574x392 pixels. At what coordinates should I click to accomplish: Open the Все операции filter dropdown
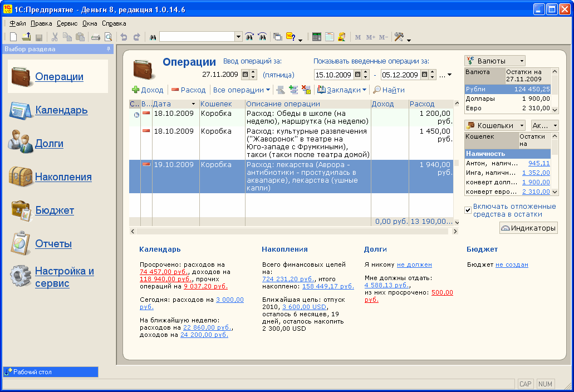click(241, 90)
